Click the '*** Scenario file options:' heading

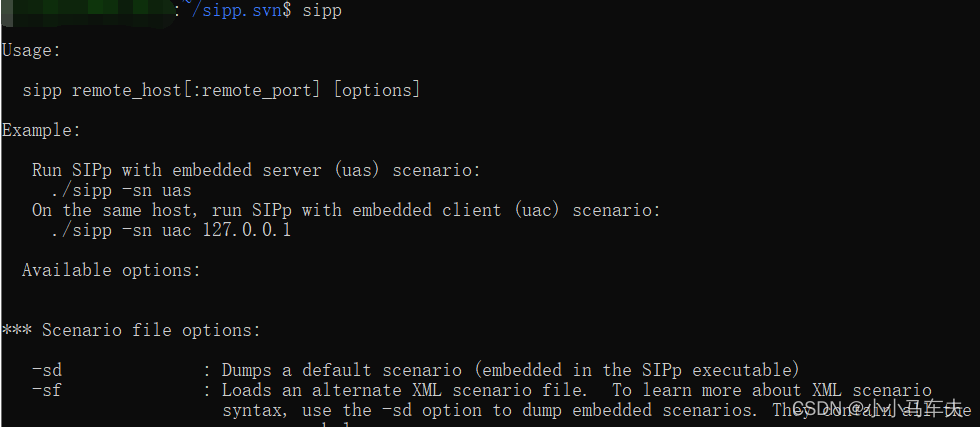(x=131, y=330)
